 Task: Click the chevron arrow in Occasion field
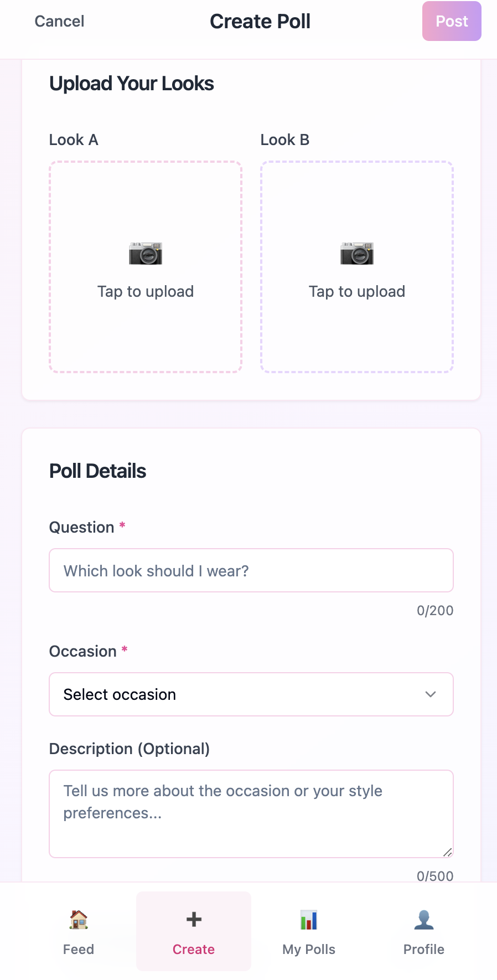(431, 694)
